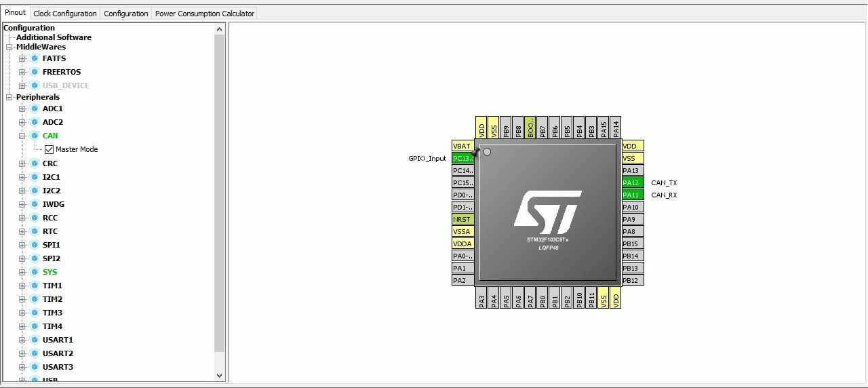Image resolution: width=868 pixels, height=388 pixels.
Task: Select the Additional Software tree item
Action: (x=54, y=37)
